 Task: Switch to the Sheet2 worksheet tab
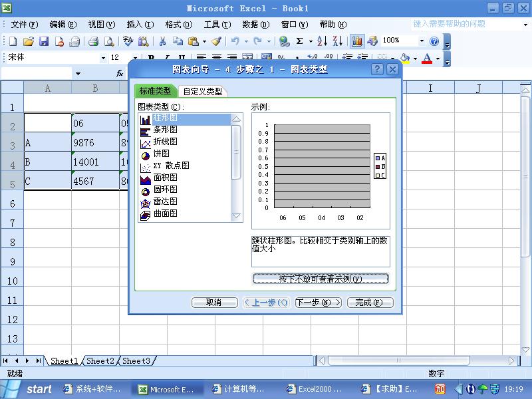(x=100, y=360)
